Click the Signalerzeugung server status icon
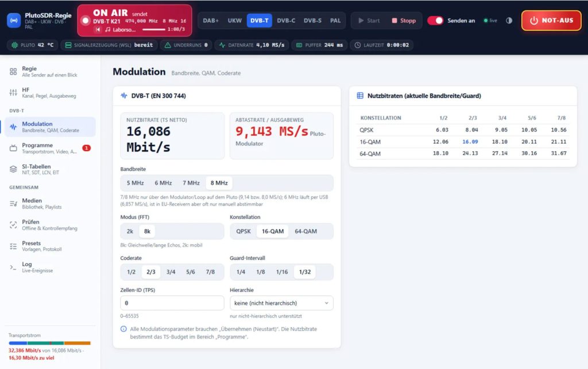The width and height of the screenshot is (588, 369). (68, 45)
